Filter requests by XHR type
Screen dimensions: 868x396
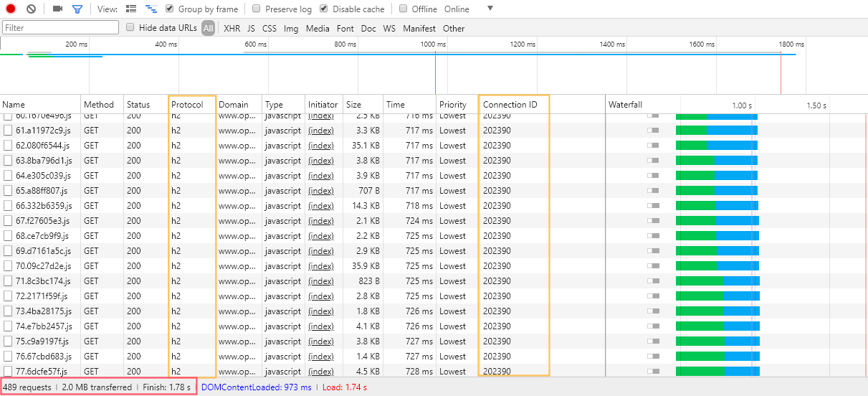point(232,29)
